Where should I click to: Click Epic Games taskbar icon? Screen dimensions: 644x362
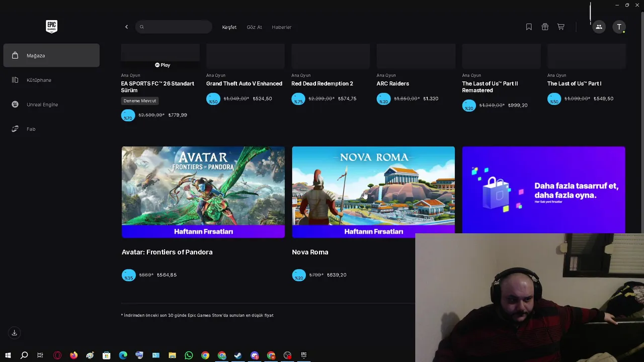(x=304, y=355)
